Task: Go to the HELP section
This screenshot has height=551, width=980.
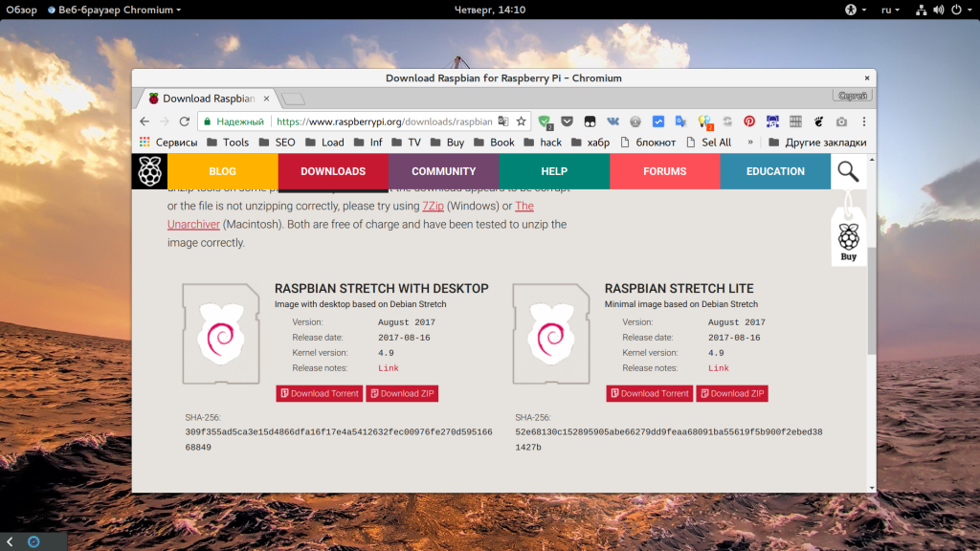Action: click(554, 171)
